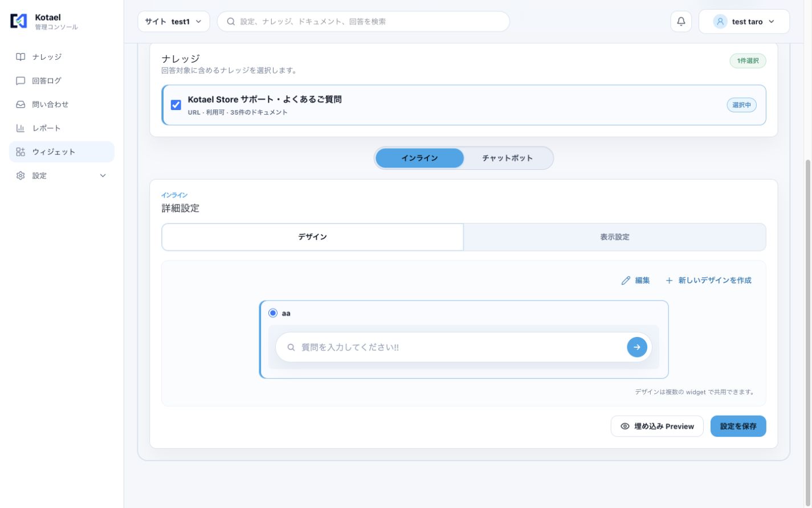Uncheck the Kotael Store サポート knowledge checkbox
812x508 pixels.
176,105
